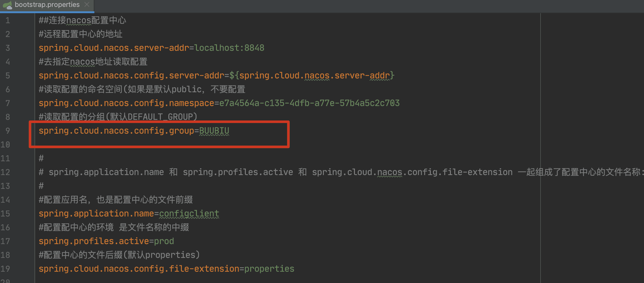This screenshot has height=283, width=644.
Task: Click the spring.application.name property key
Action: 96,214
